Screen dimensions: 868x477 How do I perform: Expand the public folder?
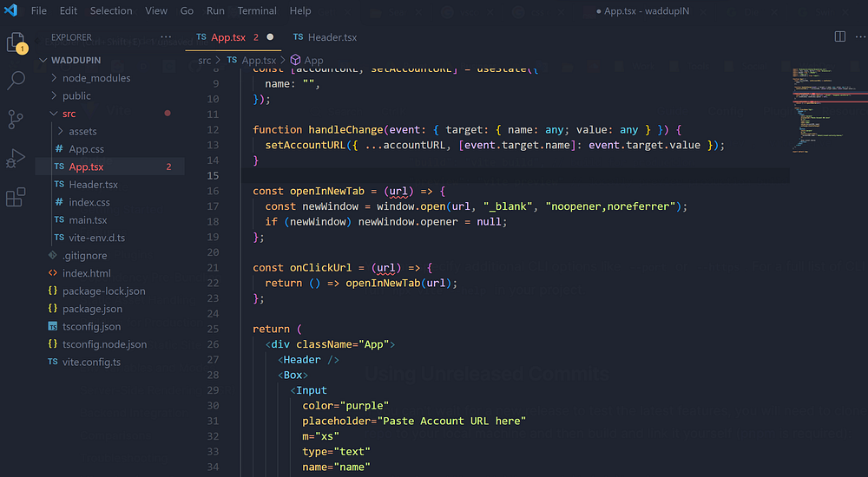click(54, 95)
